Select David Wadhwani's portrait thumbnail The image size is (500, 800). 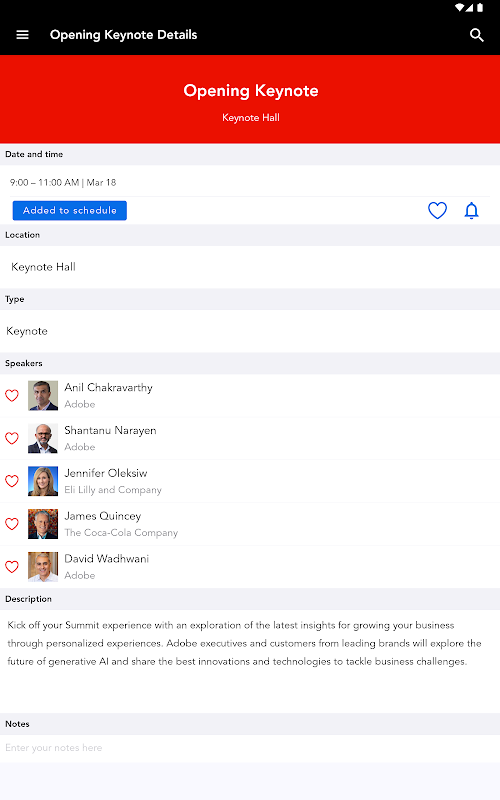[x=43, y=567]
